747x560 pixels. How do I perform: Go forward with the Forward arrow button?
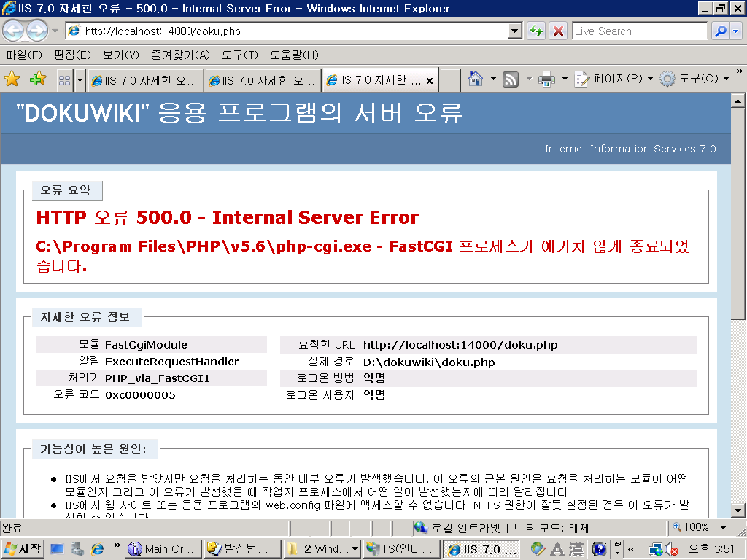[x=36, y=31]
